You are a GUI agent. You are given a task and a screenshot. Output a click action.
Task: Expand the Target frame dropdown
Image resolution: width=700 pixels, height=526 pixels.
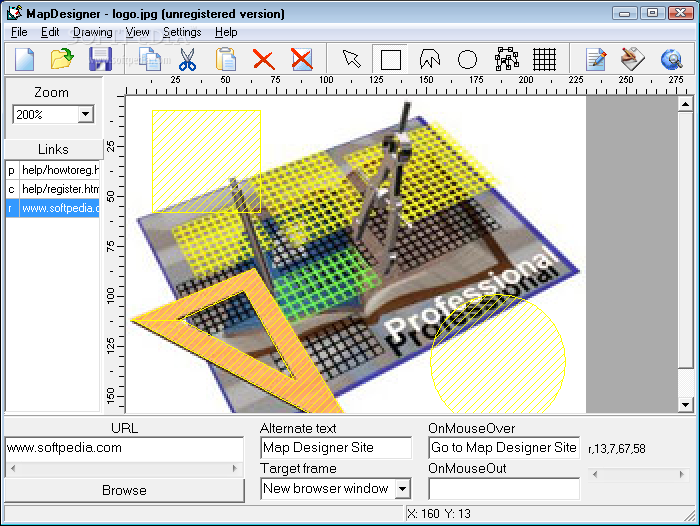pyautogui.click(x=402, y=488)
